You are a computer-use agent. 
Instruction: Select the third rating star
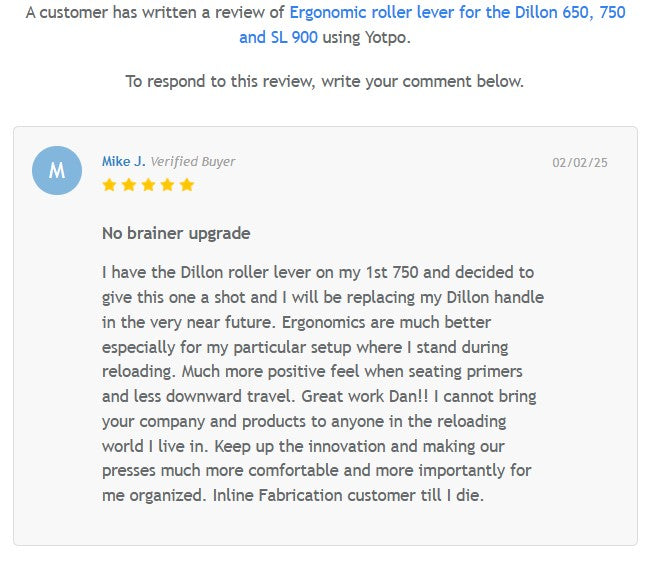[147, 185]
